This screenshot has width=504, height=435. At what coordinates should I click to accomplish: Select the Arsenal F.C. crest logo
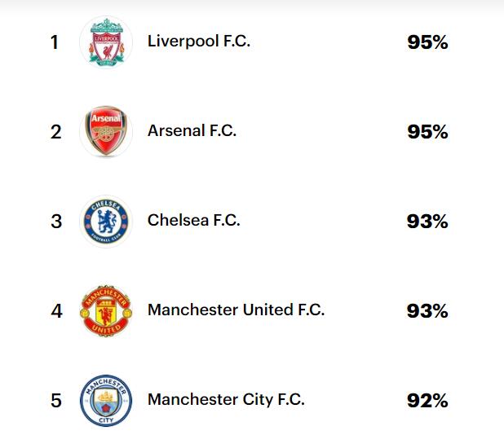tap(106, 131)
